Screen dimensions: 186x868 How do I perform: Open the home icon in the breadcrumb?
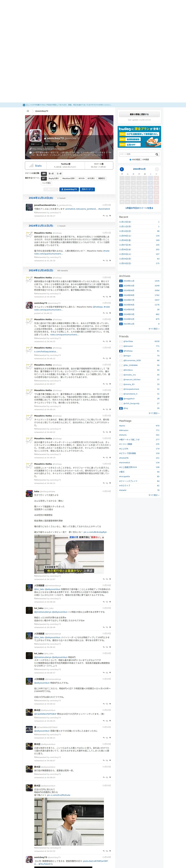pos(28,111)
